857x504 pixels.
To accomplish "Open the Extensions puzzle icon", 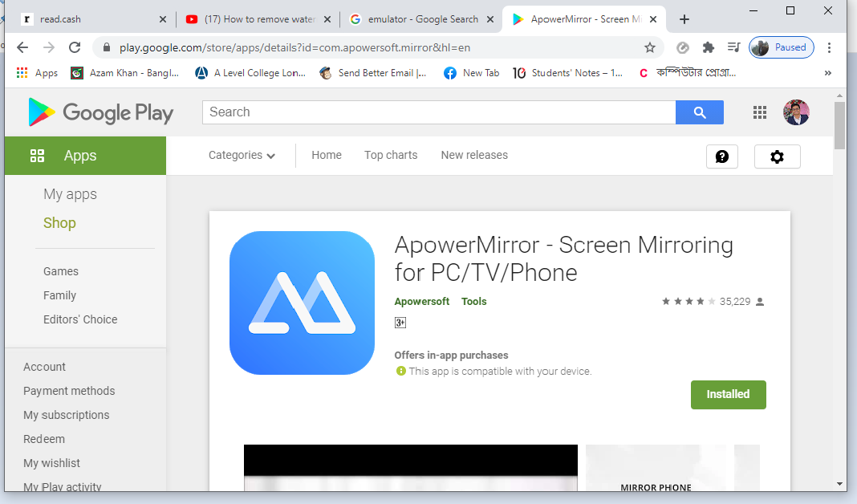I will click(709, 47).
